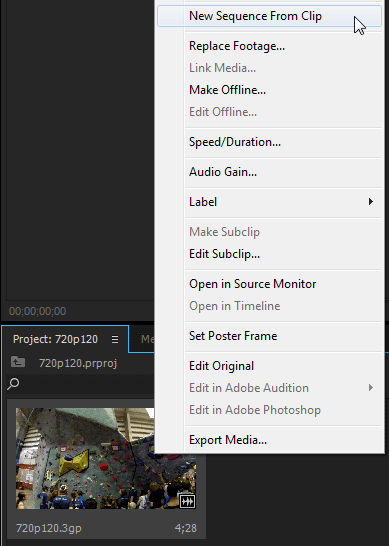This screenshot has height=546, width=389.
Task: Open Export Media dialog
Action: tap(228, 440)
